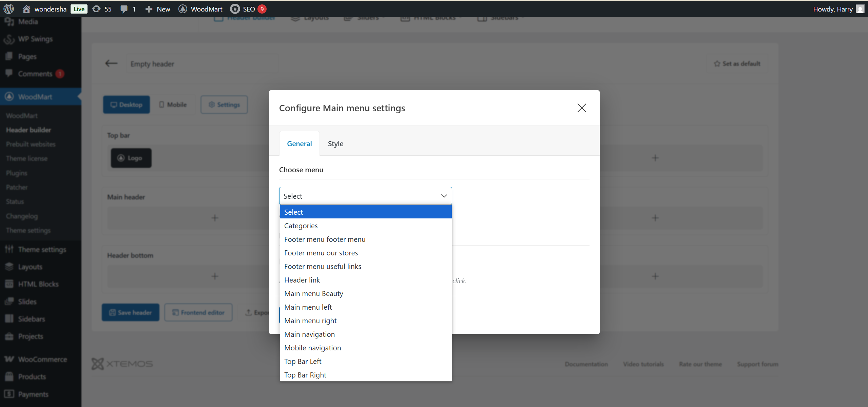The width and height of the screenshot is (868, 407).
Task: Click the New button in admin bar
Action: [x=158, y=9]
